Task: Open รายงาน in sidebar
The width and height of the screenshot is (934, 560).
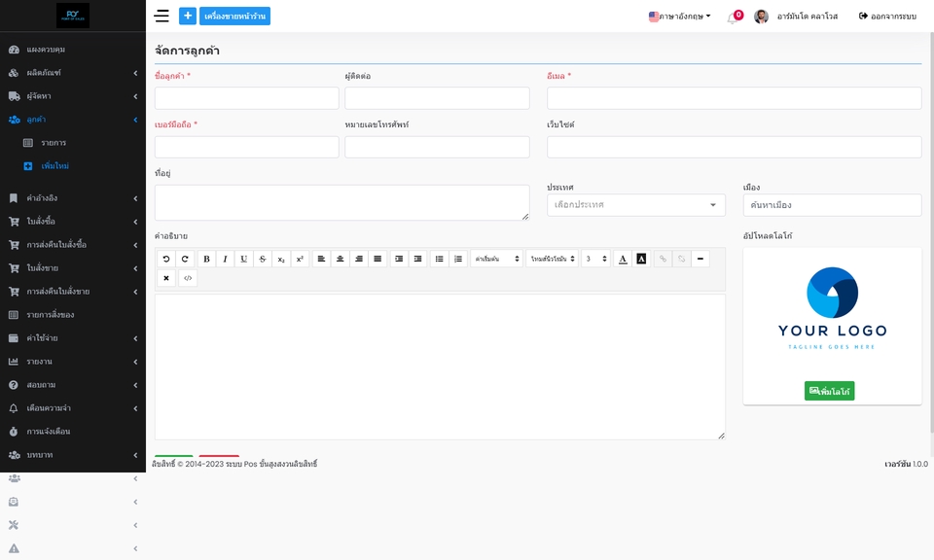Action: pyautogui.click(x=73, y=362)
